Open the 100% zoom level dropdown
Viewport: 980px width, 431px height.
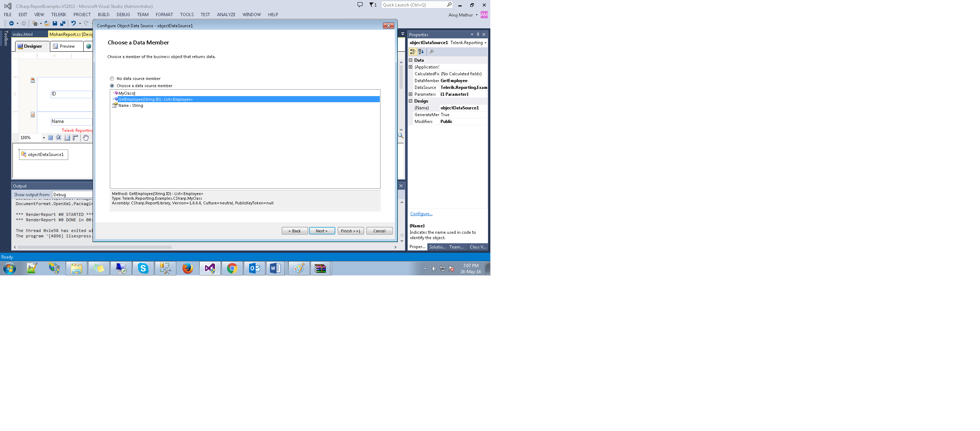[44, 138]
